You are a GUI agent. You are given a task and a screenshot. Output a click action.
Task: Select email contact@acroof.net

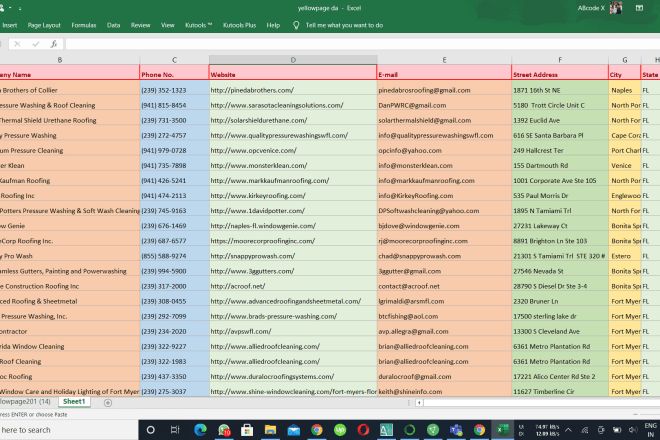click(x=444, y=286)
